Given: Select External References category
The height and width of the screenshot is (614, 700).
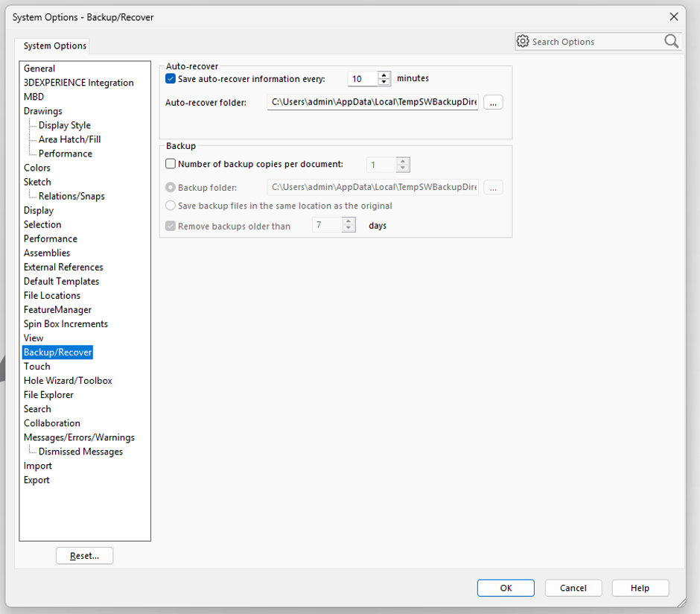Looking at the screenshot, I should pos(63,267).
